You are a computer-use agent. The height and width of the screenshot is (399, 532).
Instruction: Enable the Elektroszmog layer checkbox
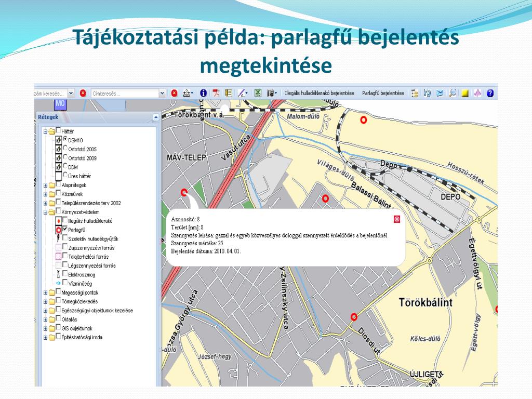(x=65, y=273)
